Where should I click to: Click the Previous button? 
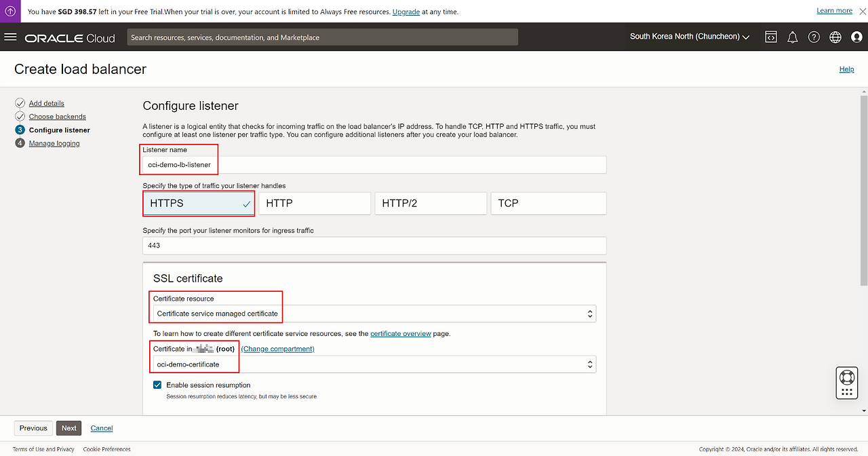tap(33, 428)
